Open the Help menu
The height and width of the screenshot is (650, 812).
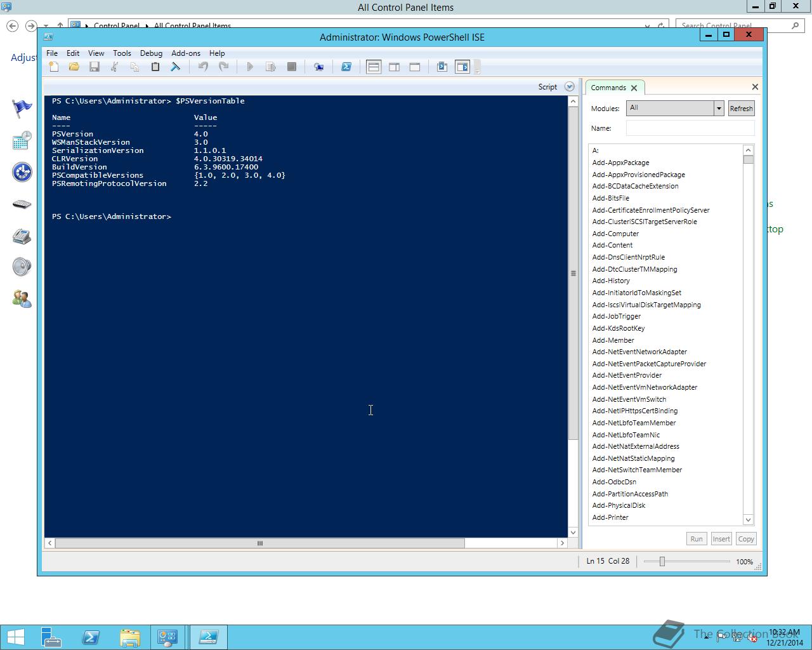(x=217, y=53)
